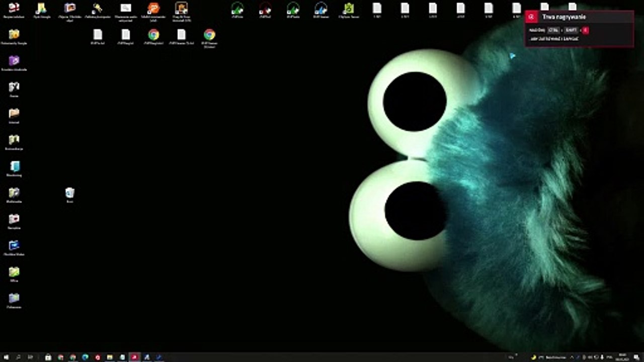Select the brown square framed desktop shortcut

(x=181, y=8)
